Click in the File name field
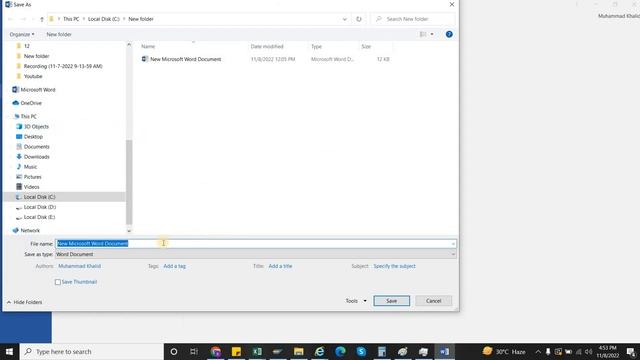Screen dimensions: 640x360 [256, 244]
